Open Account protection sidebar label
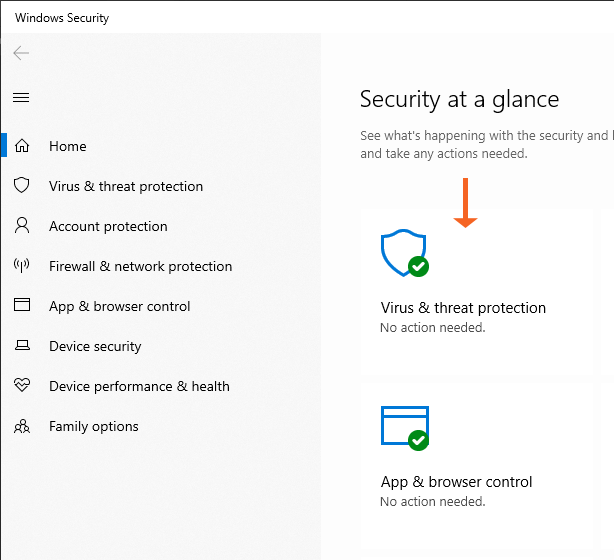Screen dimensions: 614x560 (108, 226)
